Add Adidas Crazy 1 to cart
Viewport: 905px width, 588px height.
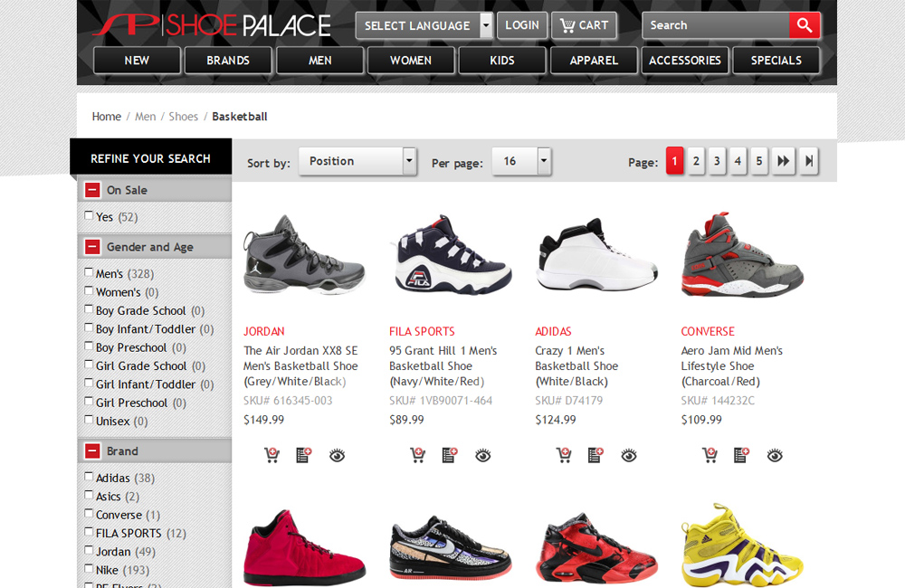[x=564, y=455]
